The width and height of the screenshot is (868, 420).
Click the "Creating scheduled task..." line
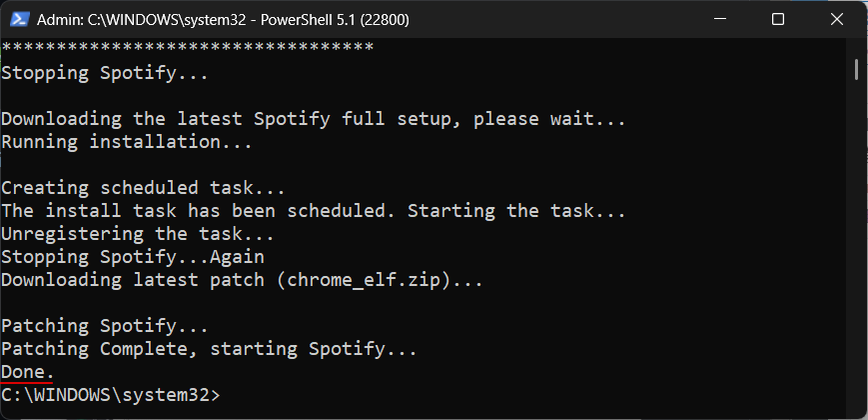[143, 188]
